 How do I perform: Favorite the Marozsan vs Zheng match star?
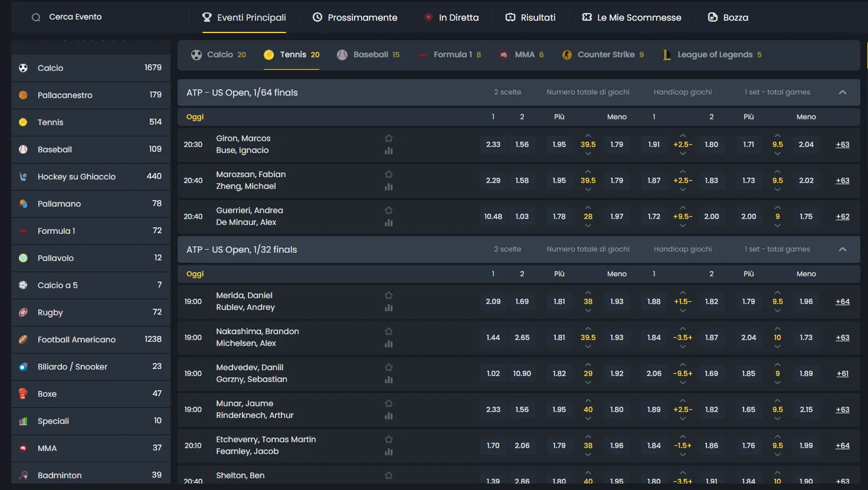coord(388,174)
